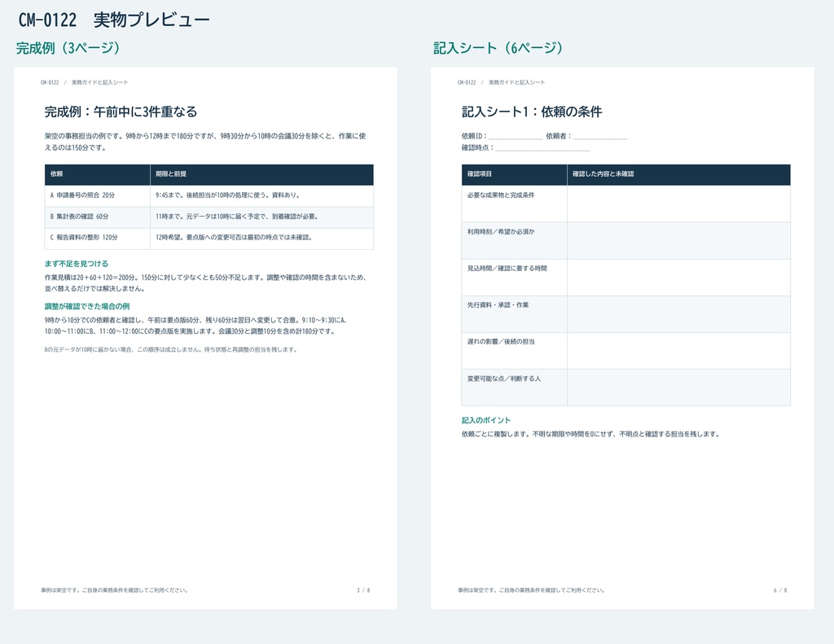Click the 期限と前提 table header cell
Image resolution: width=834 pixels, height=644 pixels.
point(261,174)
